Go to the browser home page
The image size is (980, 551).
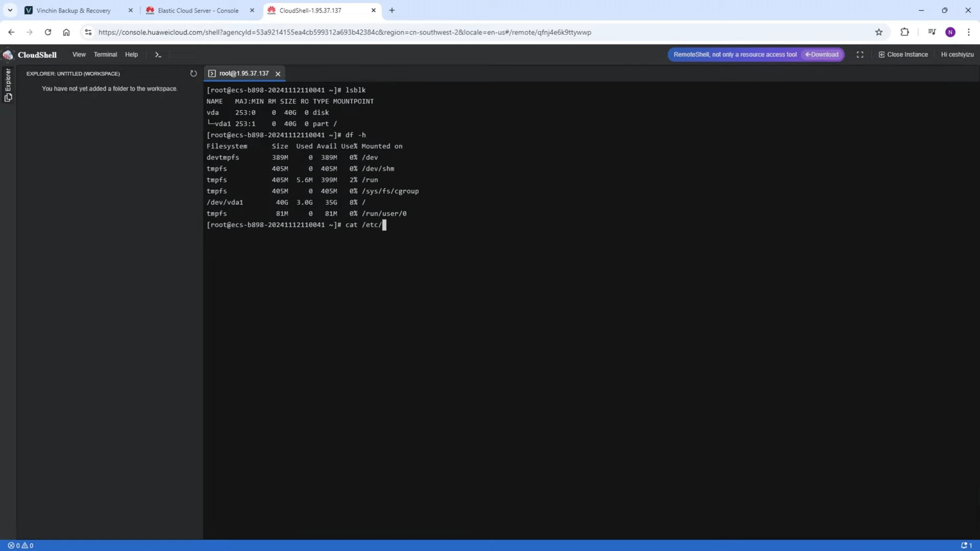point(66,32)
